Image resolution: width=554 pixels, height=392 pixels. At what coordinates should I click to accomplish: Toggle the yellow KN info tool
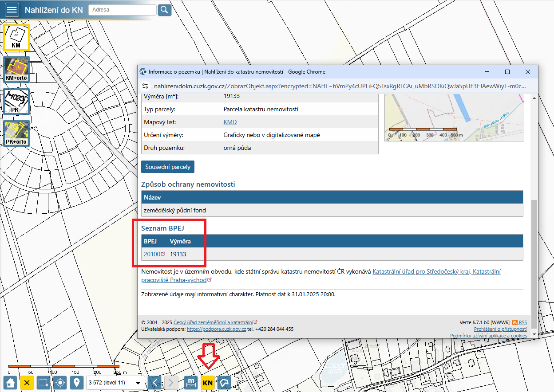(x=207, y=382)
